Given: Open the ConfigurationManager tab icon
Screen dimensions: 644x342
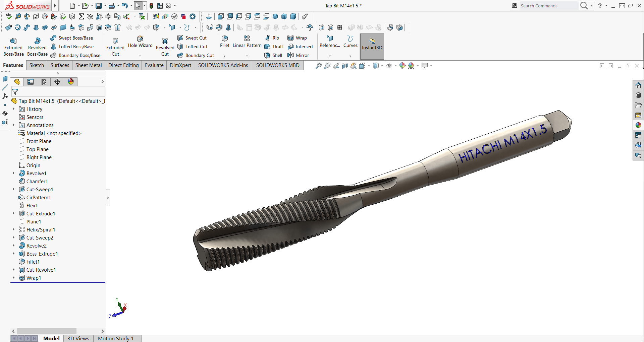Looking at the screenshot, I should click(x=44, y=82).
